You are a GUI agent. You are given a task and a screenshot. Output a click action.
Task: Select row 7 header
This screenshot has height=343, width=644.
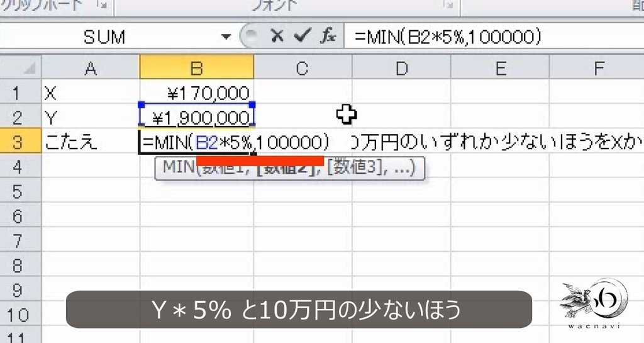tap(21, 240)
